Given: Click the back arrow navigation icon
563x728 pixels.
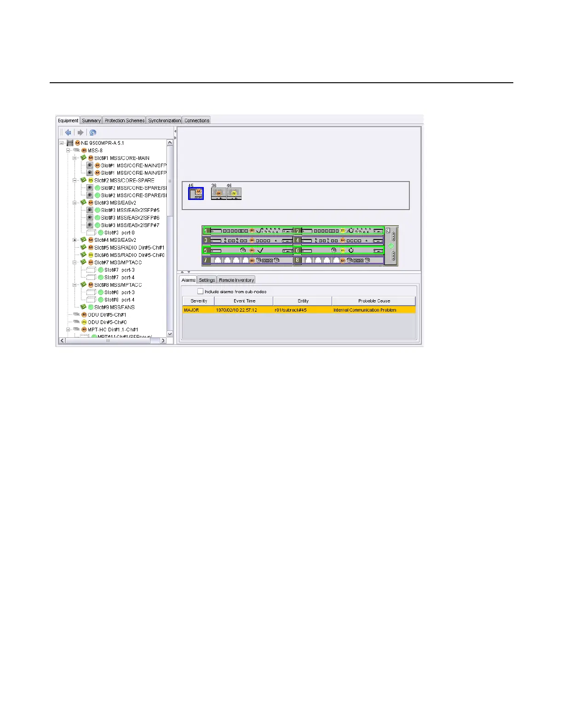Looking at the screenshot, I should point(68,132).
